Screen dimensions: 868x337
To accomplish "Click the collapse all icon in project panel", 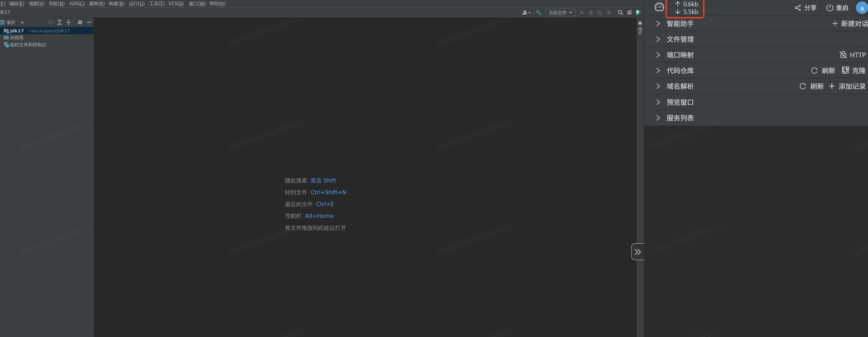I will click(69, 22).
